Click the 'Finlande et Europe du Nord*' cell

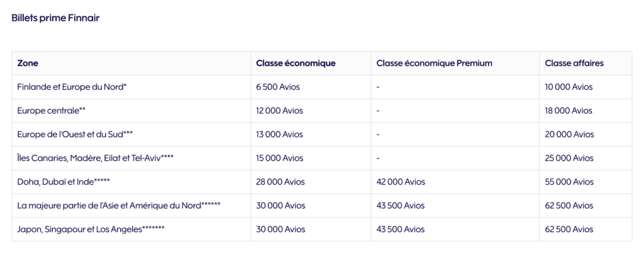click(72, 87)
